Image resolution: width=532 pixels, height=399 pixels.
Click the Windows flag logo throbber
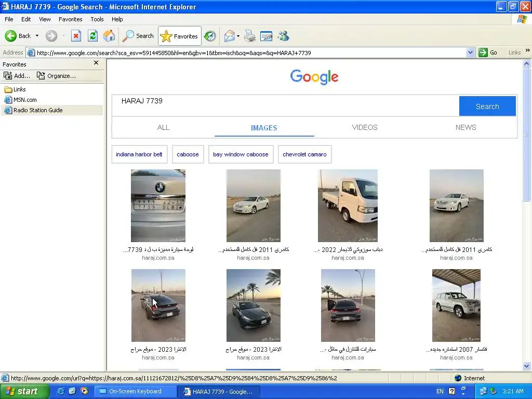pos(522,19)
